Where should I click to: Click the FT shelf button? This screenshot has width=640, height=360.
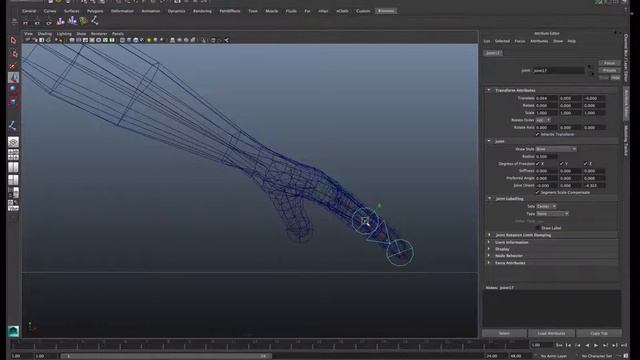click(x=26, y=22)
